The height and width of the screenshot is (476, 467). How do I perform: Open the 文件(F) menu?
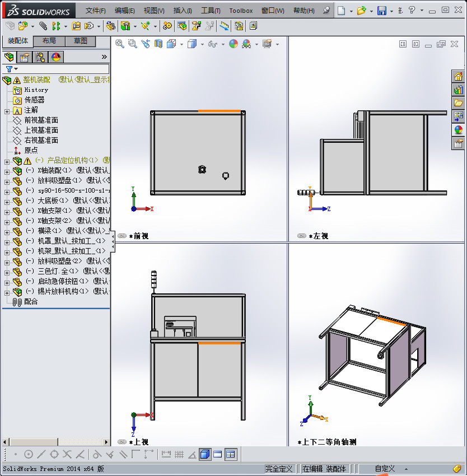coord(96,11)
